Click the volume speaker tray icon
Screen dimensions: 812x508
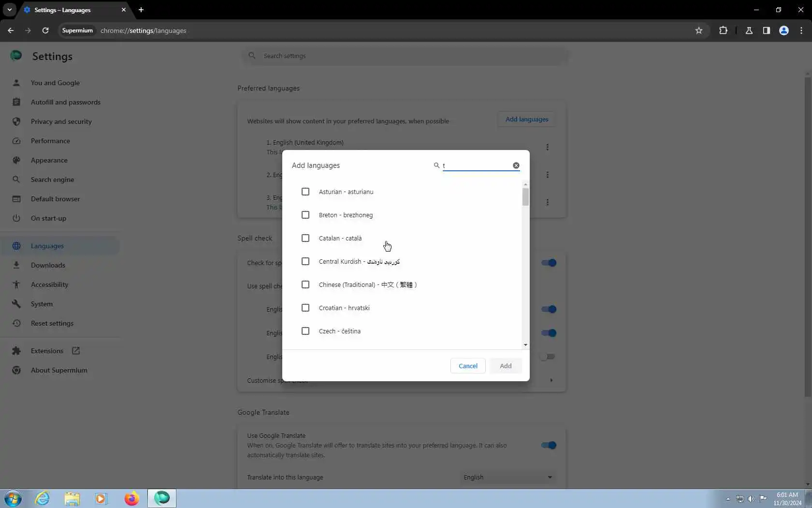click(x=751, y=499)
